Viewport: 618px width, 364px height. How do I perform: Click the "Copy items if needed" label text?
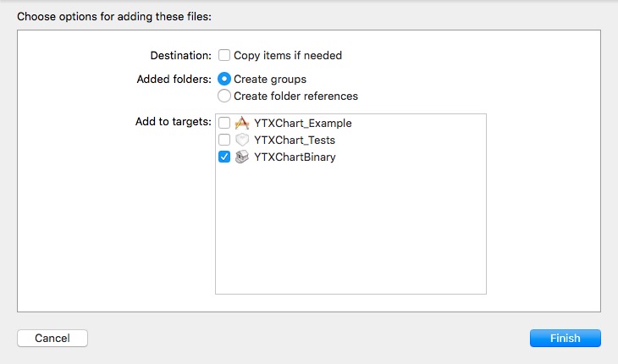point(288,56)
